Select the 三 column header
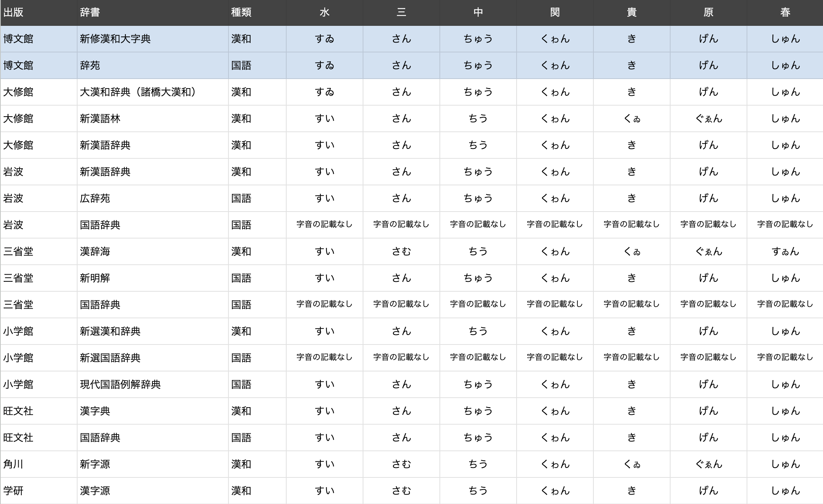 (401, 13)
